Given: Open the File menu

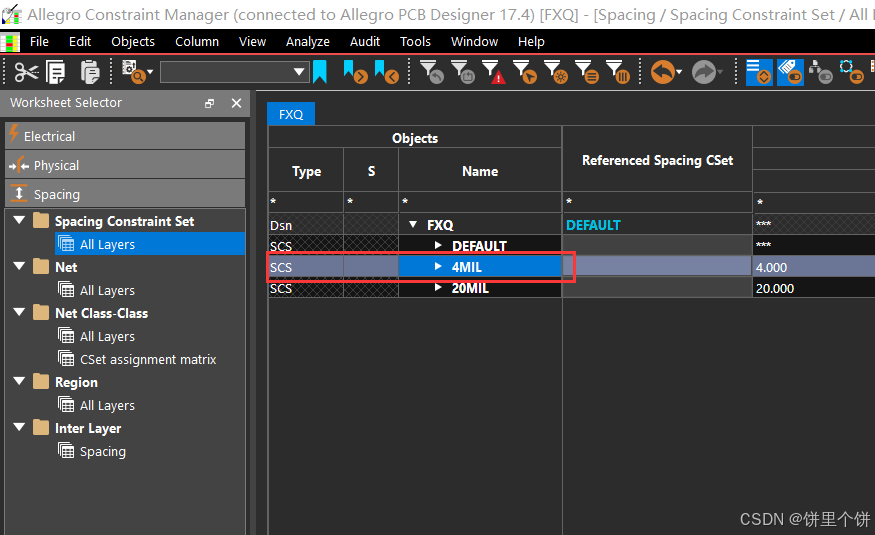Looking at the screenshot, I should tap(39, 42).
